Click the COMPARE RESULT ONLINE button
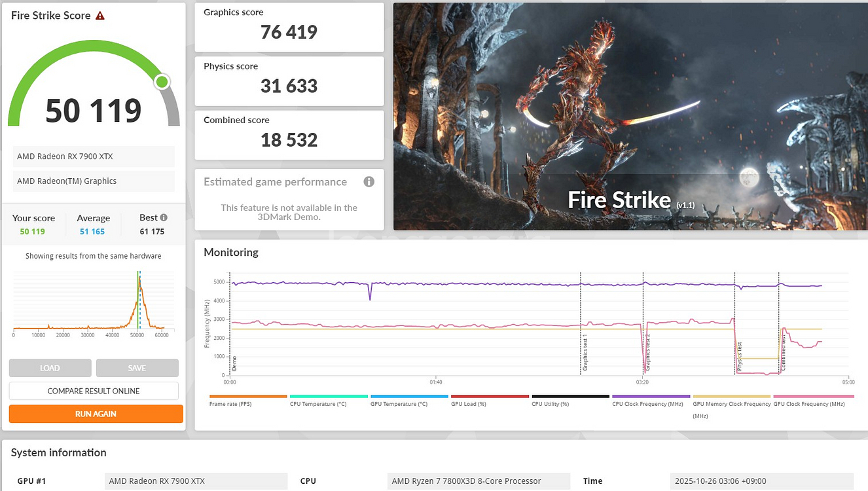868x491 pixels. pos(94,391)
